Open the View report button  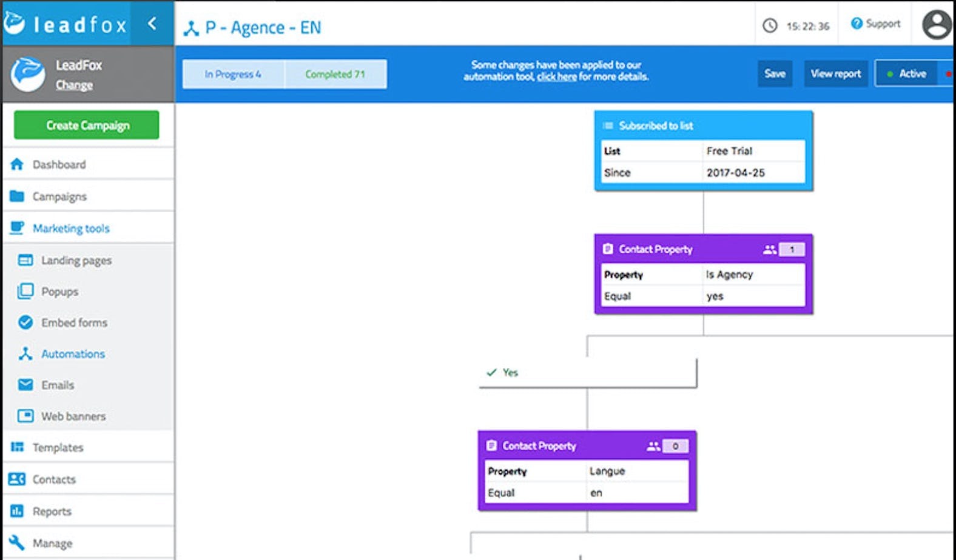835,74
